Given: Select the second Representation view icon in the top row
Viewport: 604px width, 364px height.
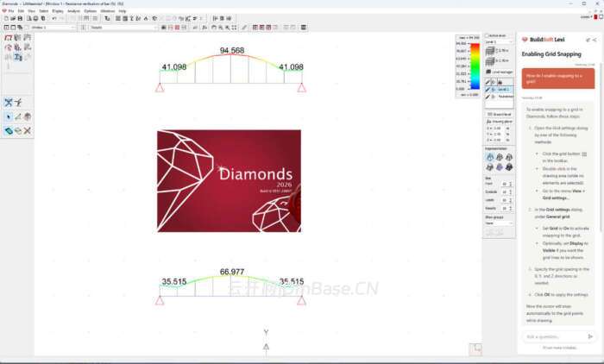Looking at the screenshot, I should pos(500,157).
